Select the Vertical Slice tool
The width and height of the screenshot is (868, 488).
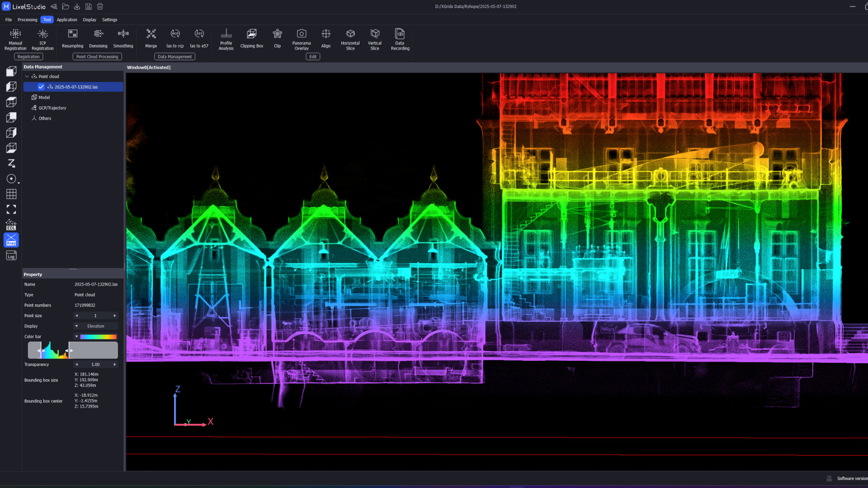click(374, 38)
